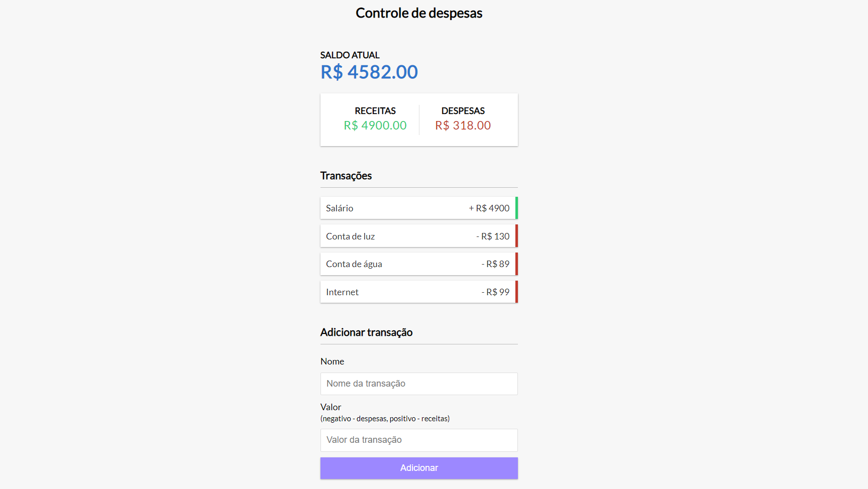Select the Internet transaction row
The image size is (868, 489).
tap(419, 292)
